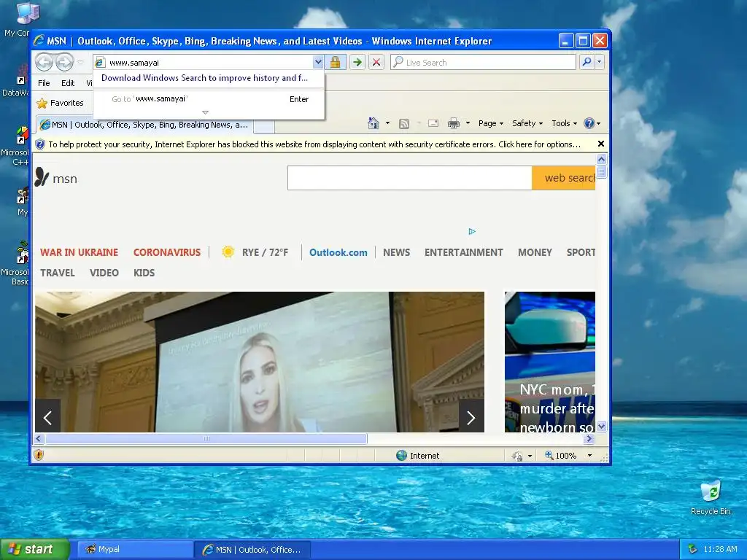Click the vertical scrollbar down arrow
This screenshot has height=560, width=747.
tap(601, 426)
